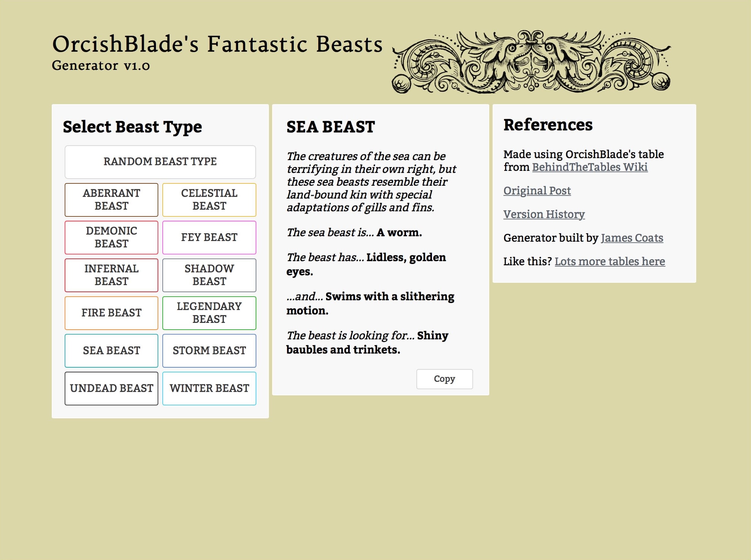This screenshot has width=751, height=560.
Task: Click the SEA BEAST result heading
Action: 331,127
